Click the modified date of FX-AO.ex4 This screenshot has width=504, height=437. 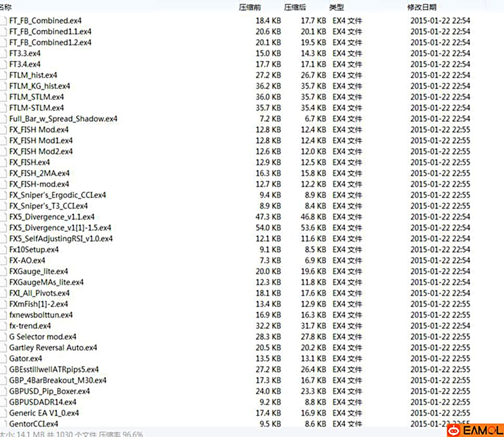[441, 261]
